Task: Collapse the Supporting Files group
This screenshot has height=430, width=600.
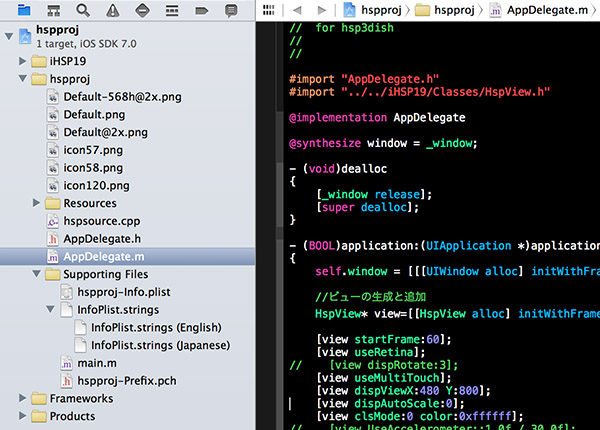Action: click(38, 274)
